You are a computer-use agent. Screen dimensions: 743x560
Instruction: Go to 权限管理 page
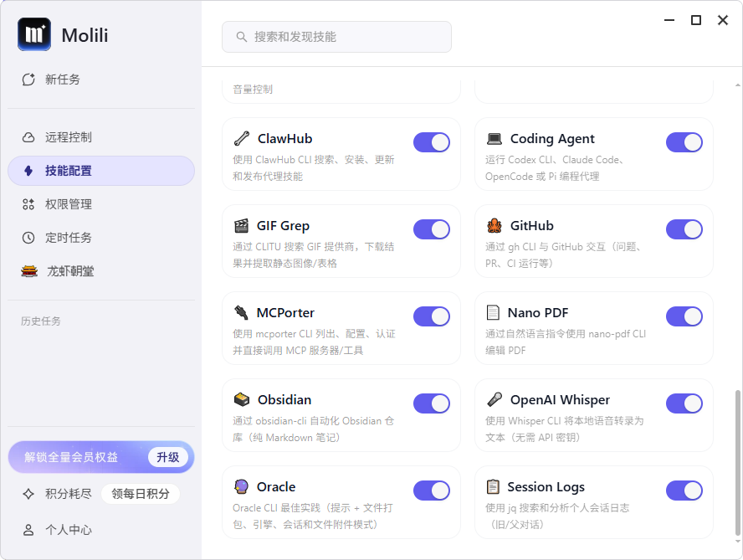point(101,204)
